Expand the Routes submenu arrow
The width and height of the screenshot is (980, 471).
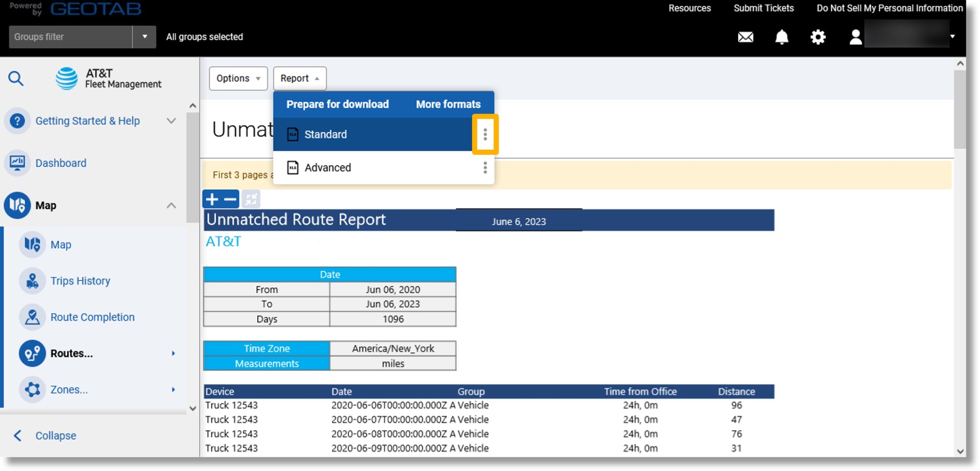173,353
